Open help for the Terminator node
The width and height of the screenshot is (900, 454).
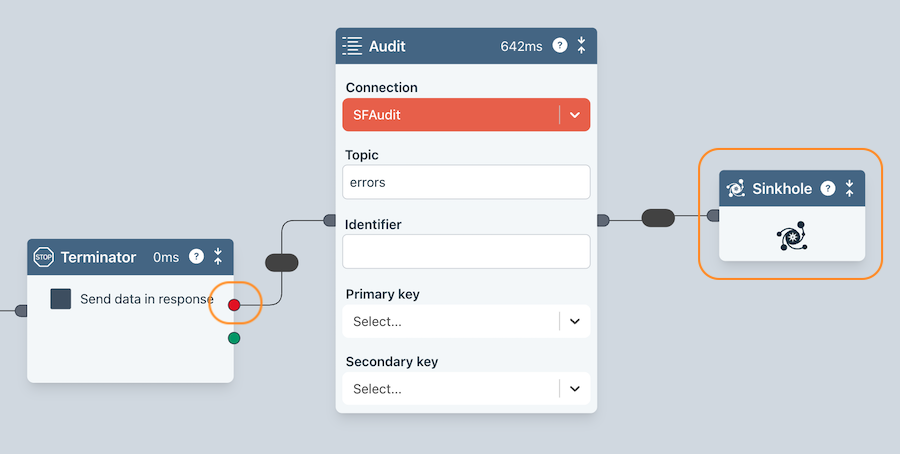point(196,257)
